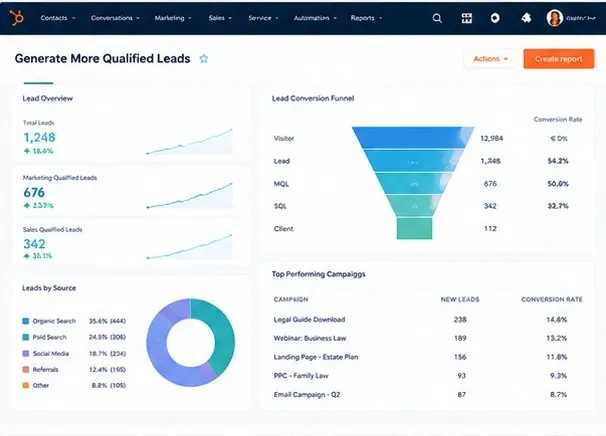Favorite the dashboard with the star icon
Image resolution: width=606 pixels, height=436 pixels.
[x=204, y=59]
